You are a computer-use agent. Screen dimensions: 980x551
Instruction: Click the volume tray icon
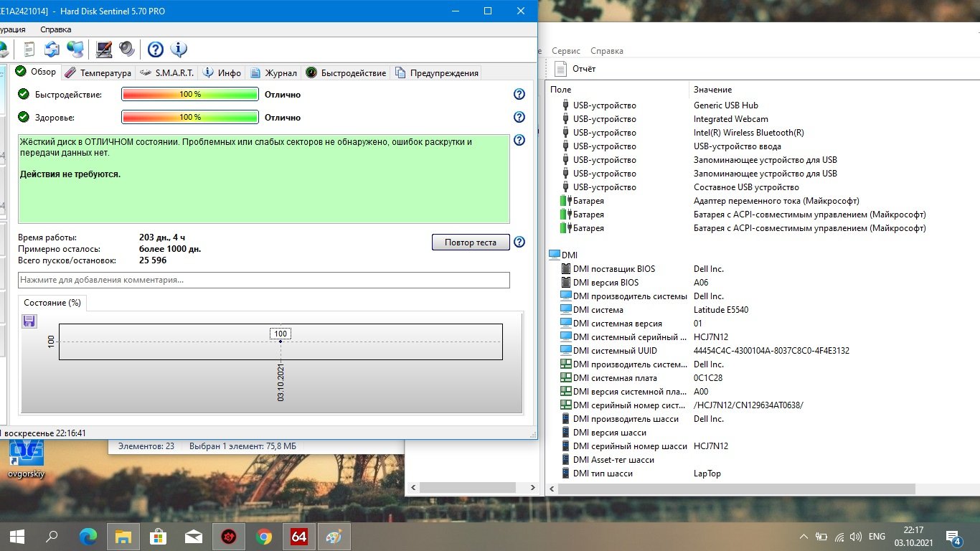tap(855, 536)
